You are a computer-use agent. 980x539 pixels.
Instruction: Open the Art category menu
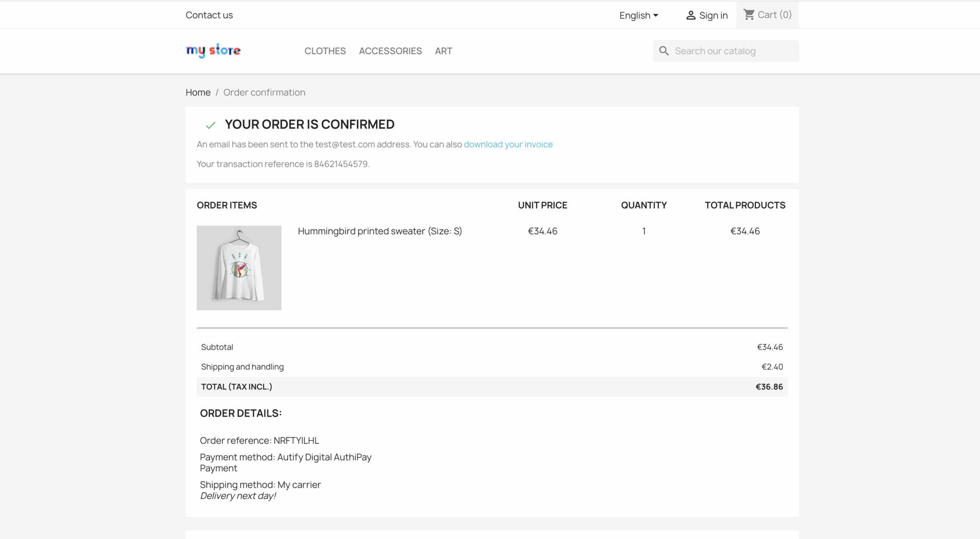click(x=443, y=51)
